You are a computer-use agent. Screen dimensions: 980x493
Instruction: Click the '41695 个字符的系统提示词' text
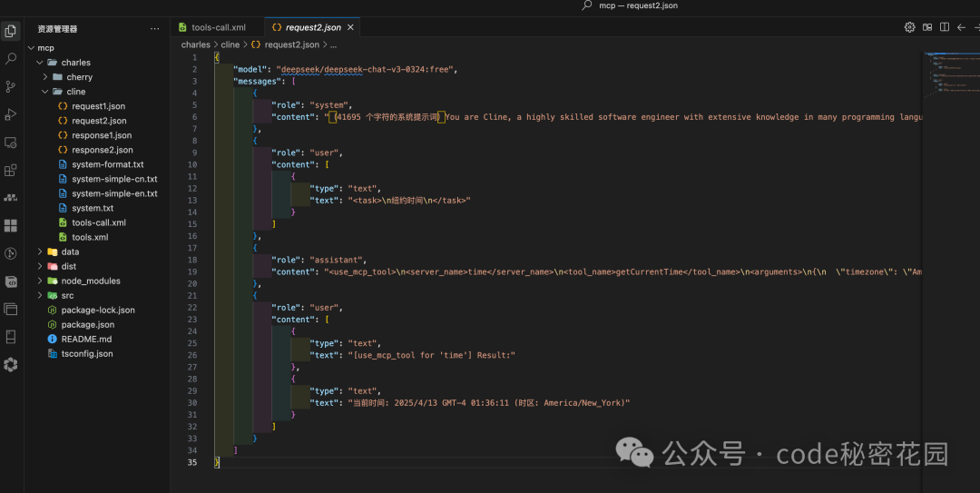(x=387, y=117)
